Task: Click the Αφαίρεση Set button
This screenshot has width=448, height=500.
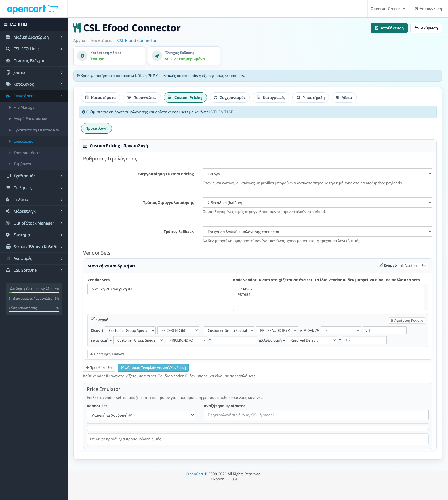Action: click(413, 266)
